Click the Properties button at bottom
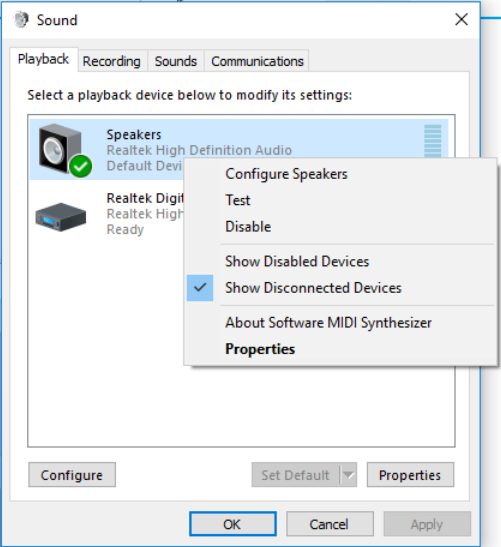This screenshot has height=547, width=501. (410, 475)
